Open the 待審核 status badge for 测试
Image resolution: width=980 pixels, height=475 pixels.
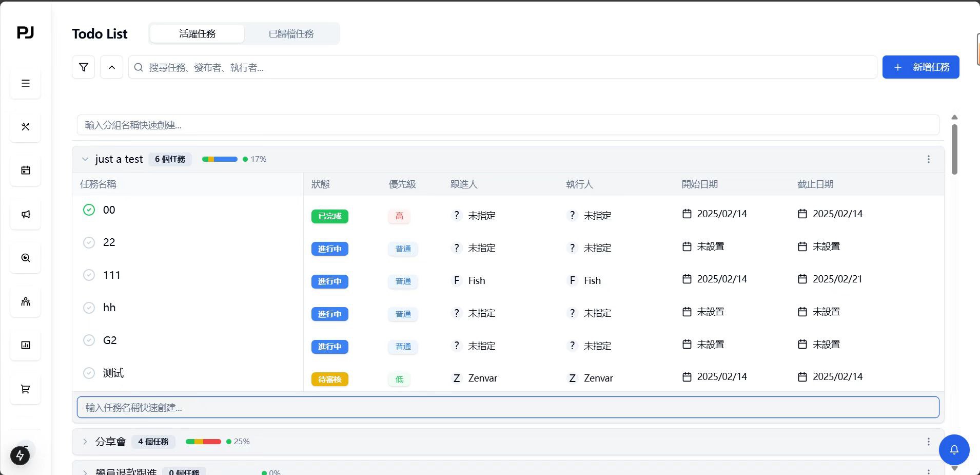(x=329, y=379)
